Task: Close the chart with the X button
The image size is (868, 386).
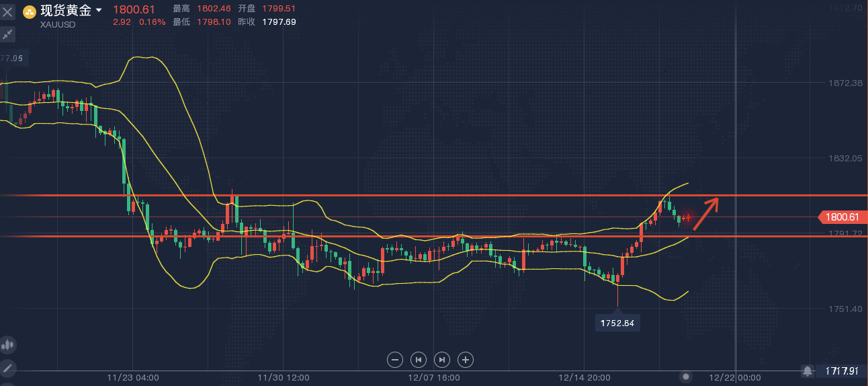Action: click(x=8, y=11)
